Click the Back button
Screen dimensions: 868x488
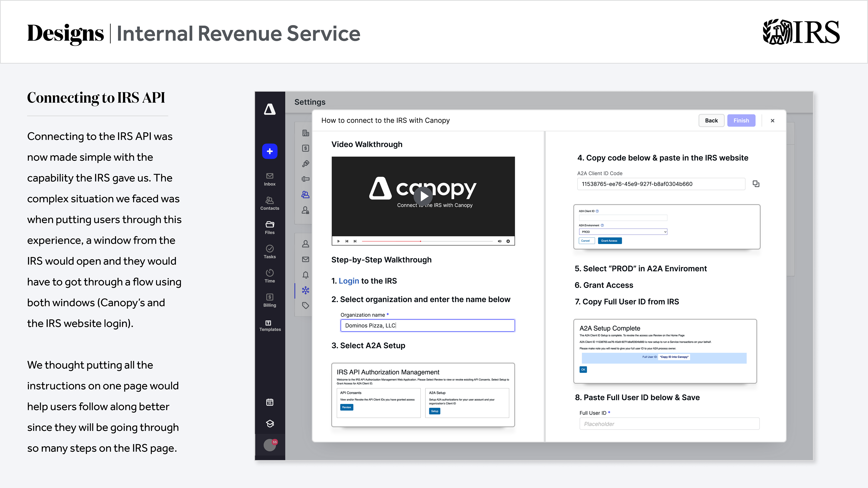(x=711, y=121)
